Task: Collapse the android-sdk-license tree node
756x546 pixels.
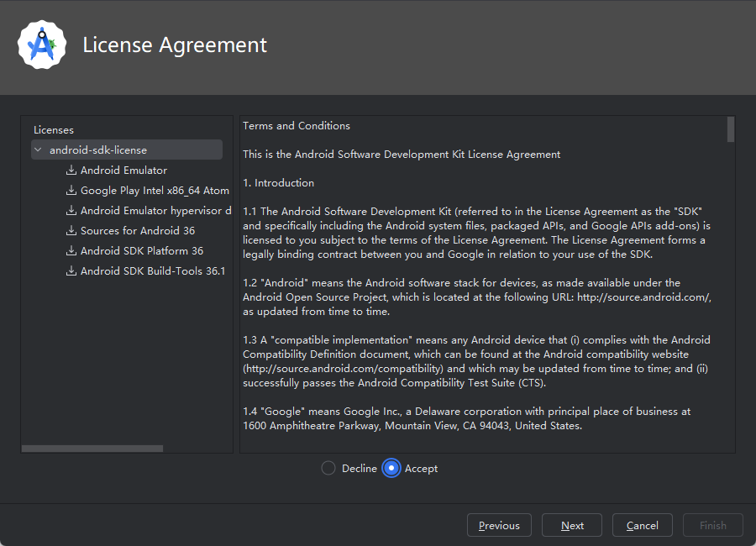Action: [x=38, y=150]
